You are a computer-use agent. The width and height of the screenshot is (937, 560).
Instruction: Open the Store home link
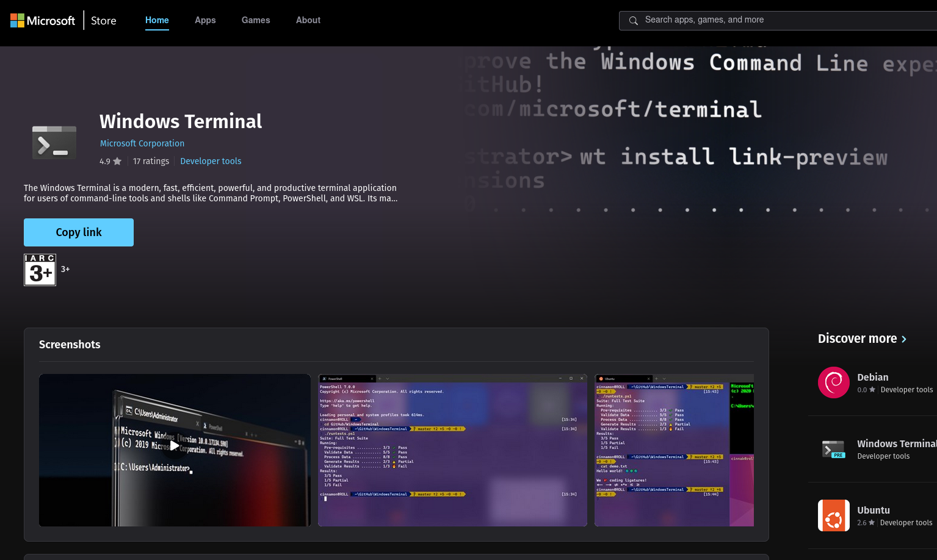point(103,21)
